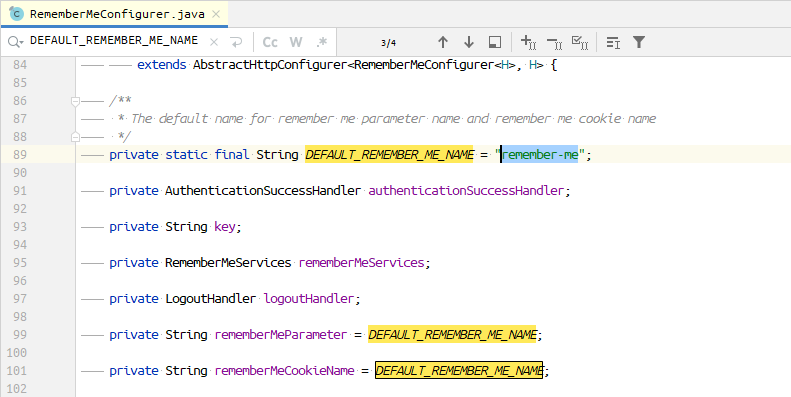Click AuthenticationSuccessHandler type on line 91
Viewport: 791px width, 397px height.
click(x=263, y=191)
